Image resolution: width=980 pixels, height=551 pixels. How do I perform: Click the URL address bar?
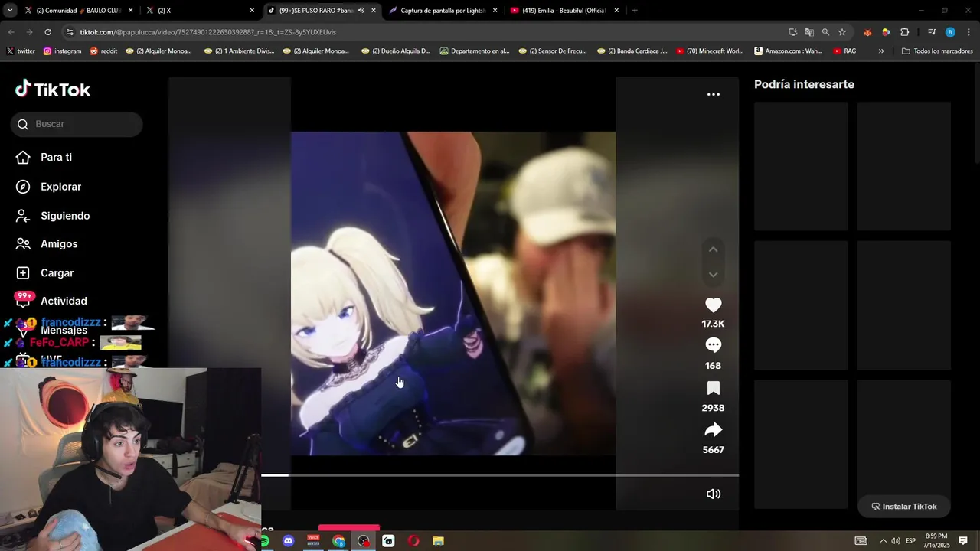tap(429, 32)
